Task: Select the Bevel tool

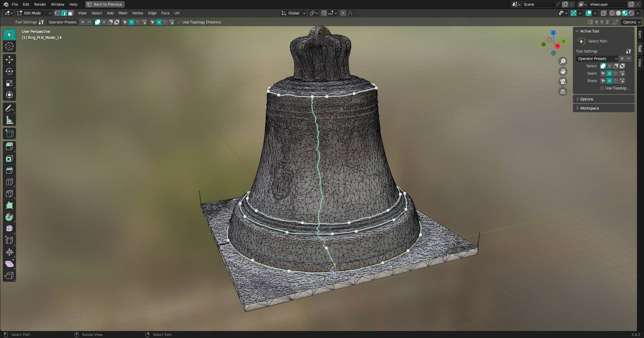Action: (9, 170)
